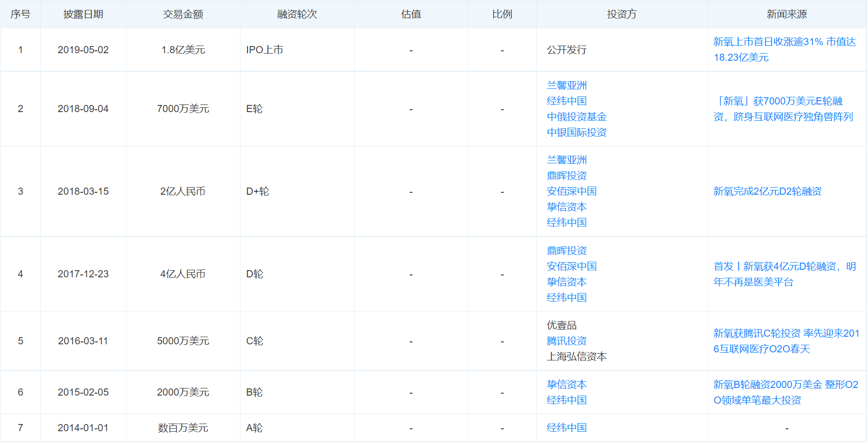Image resolution: width=868 pixels, height=444 pixels.
Task: Click the 投资方 column header
Action: [622, 14]
